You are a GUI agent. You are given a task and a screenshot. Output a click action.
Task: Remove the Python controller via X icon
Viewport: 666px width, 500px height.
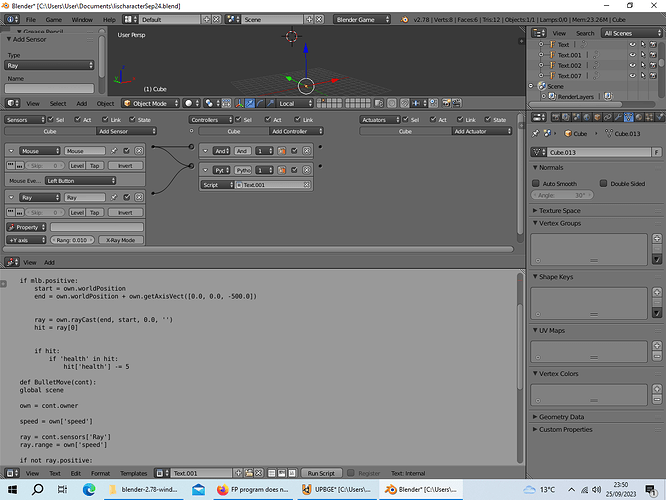pyautogui.click(x=307, y=170)
